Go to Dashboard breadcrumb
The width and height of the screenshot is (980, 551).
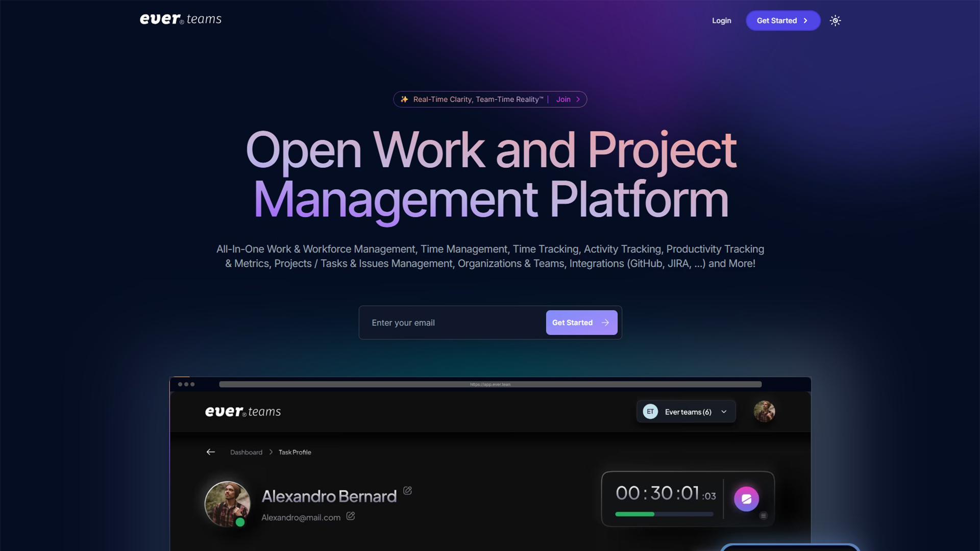(x=246, y=453)
